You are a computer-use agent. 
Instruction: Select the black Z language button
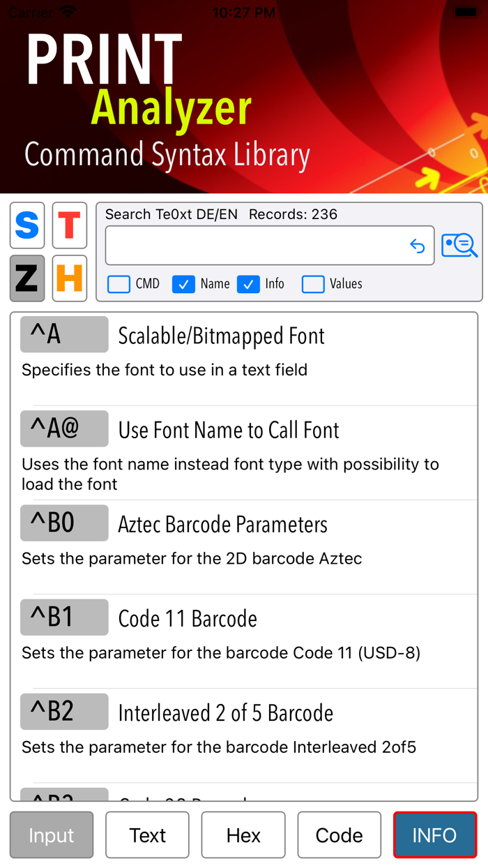pos(27,278)
